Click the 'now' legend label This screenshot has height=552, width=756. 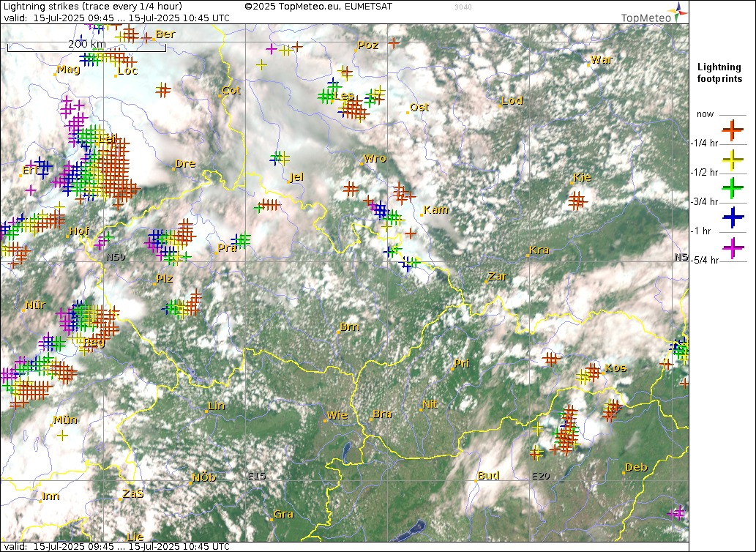[705, 114]
